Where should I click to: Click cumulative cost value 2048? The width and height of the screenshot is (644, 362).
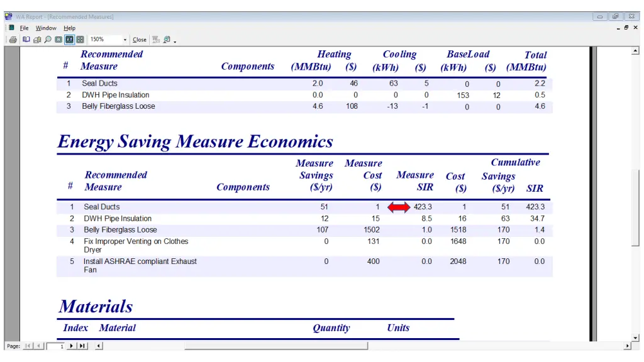tap(458, 261)
